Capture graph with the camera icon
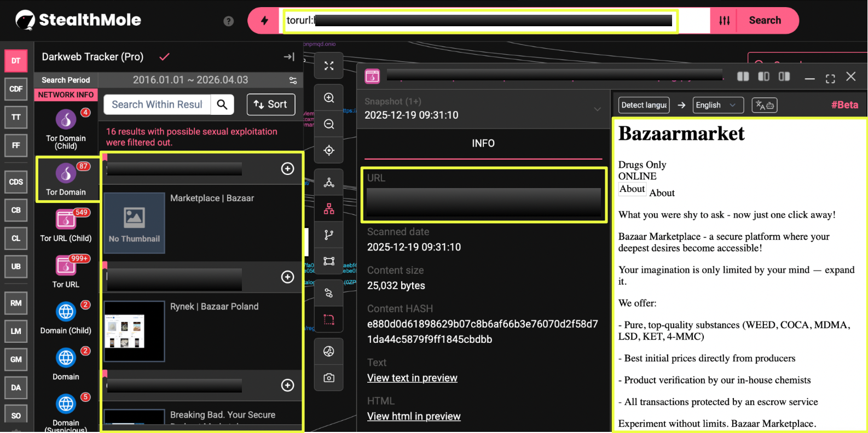The width and height of the screenshot is (868, 433). 329,378
